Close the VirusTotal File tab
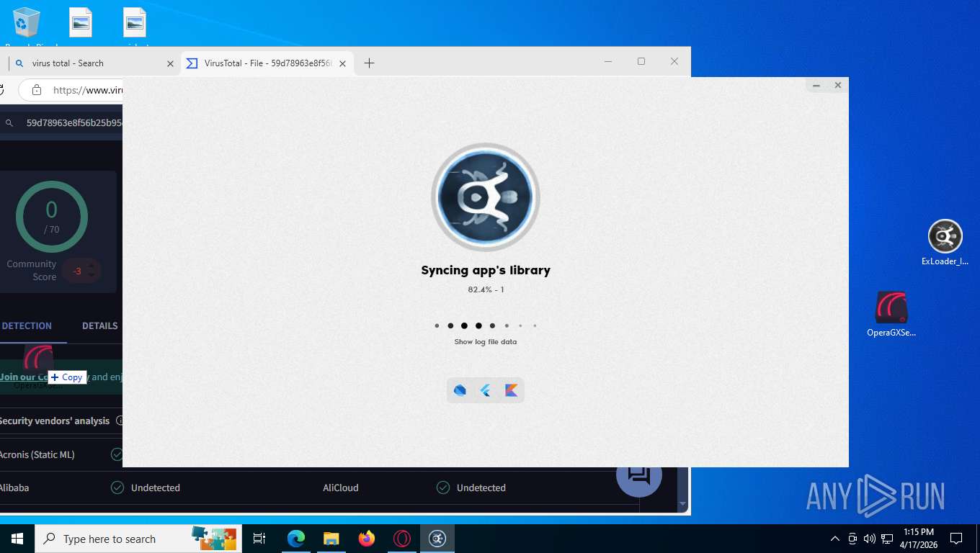 point(343,63)
